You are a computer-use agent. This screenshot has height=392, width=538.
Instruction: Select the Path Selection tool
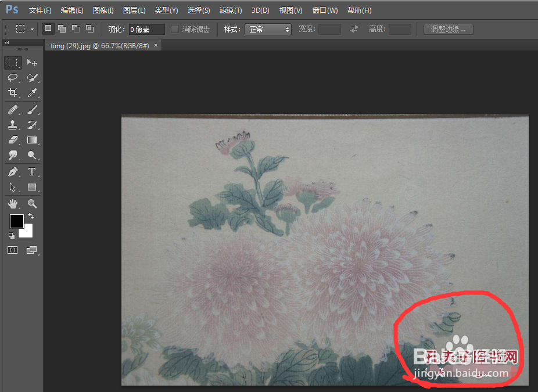(x=13, y=187)
